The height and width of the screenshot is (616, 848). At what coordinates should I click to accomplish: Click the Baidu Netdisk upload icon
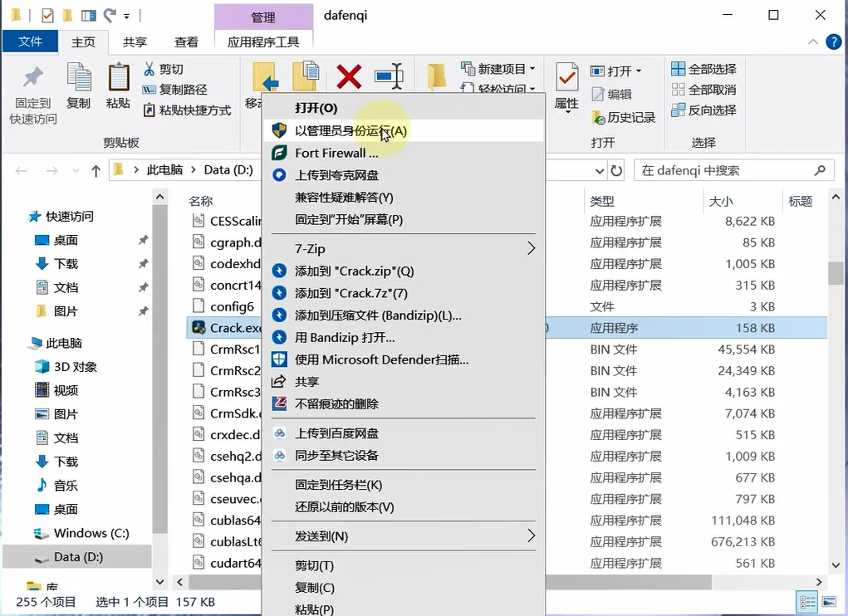[x=279, y=433]
